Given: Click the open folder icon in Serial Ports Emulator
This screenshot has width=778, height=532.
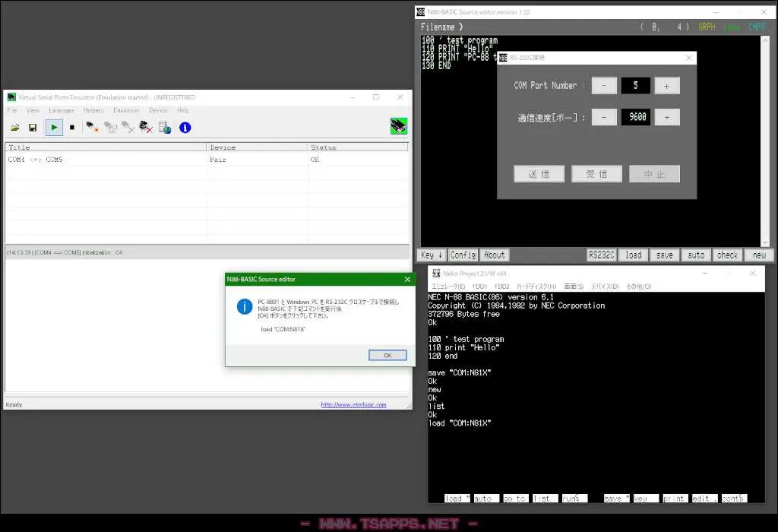Looking at the screenshot, I should pos(15,128).
